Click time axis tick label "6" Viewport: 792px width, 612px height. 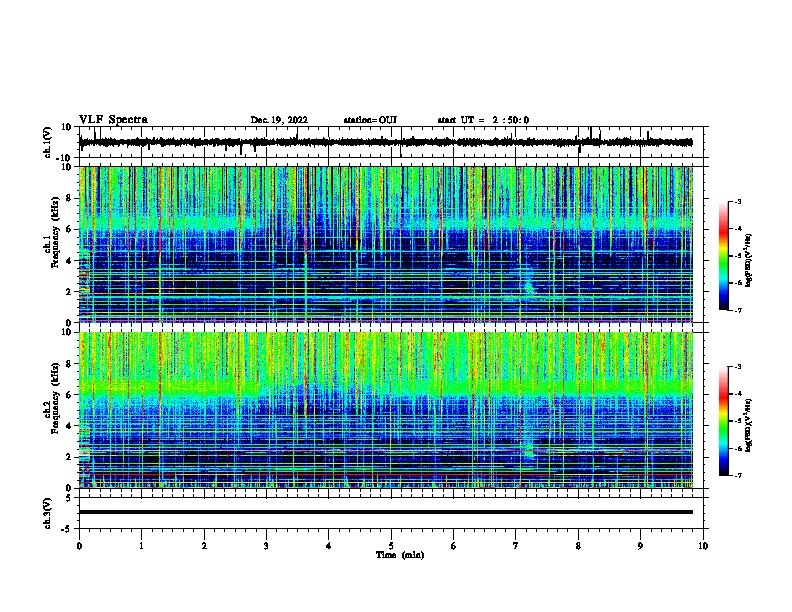[454, 546]
